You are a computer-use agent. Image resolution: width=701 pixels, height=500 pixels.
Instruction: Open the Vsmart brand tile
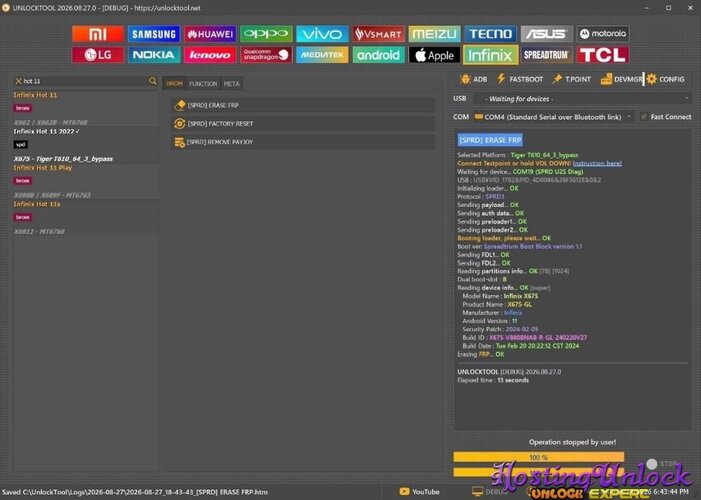point(378,34)
